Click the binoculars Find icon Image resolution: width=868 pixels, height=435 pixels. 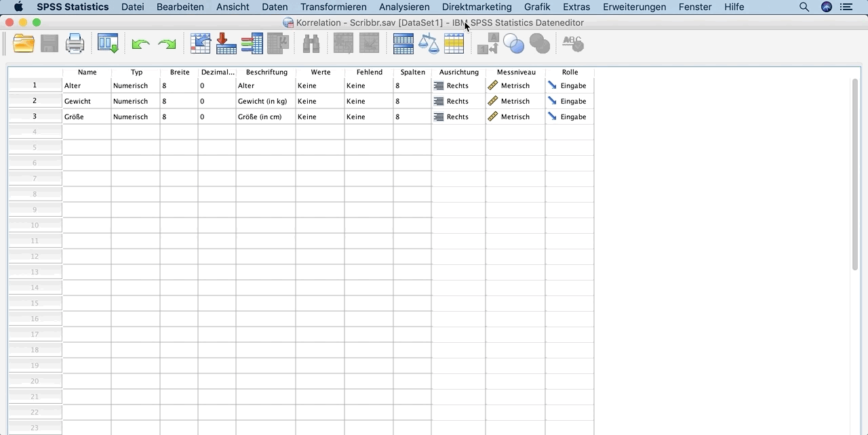[311, 44]
